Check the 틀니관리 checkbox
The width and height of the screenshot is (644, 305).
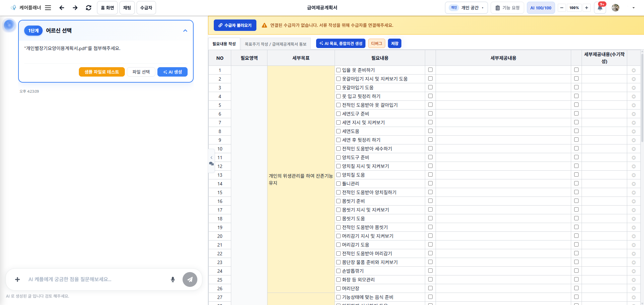339,184
